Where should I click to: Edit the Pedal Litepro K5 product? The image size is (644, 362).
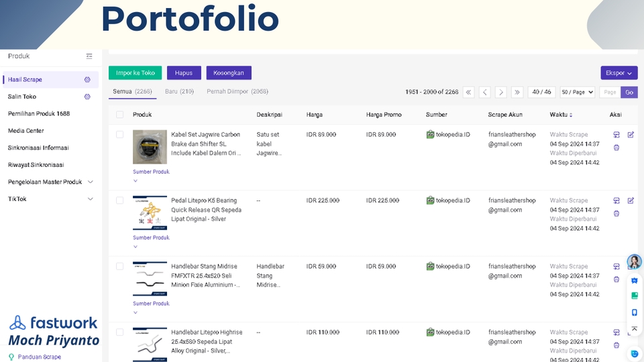coord(631,200)
